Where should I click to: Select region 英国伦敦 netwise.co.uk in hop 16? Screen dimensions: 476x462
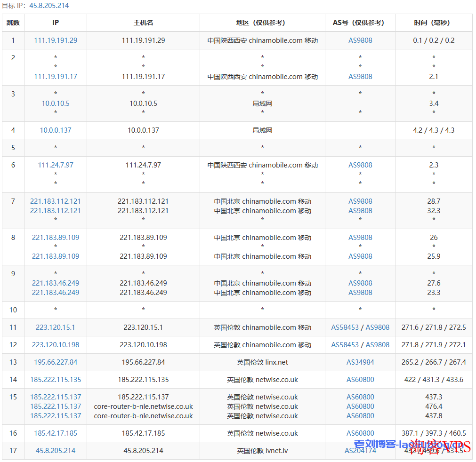click(x=262, y=433)
